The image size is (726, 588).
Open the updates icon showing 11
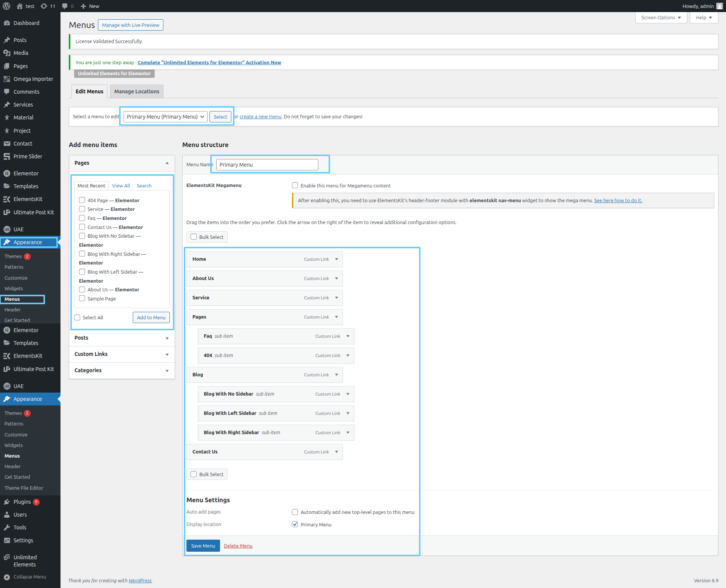[x=44, y=6]
